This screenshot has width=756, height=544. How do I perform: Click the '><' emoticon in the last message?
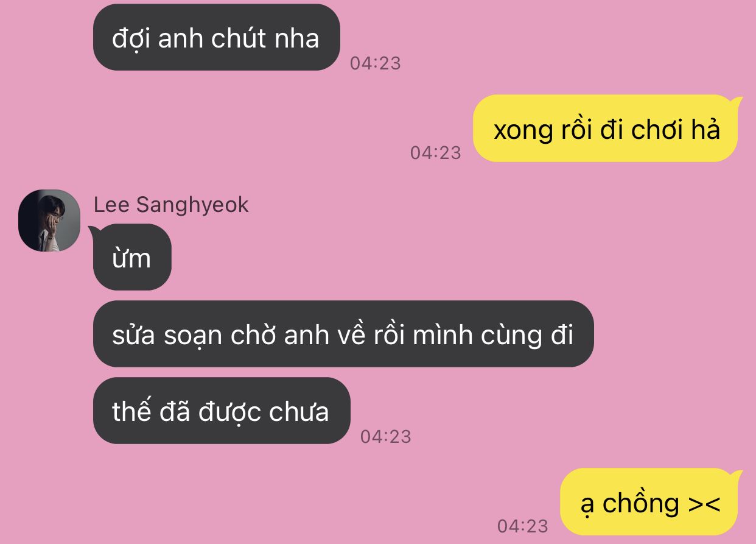point(704,504)
